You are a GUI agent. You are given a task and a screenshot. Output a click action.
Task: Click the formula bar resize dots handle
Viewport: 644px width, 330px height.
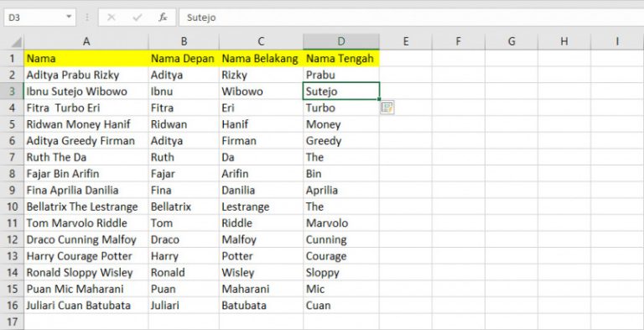(87, 18)
